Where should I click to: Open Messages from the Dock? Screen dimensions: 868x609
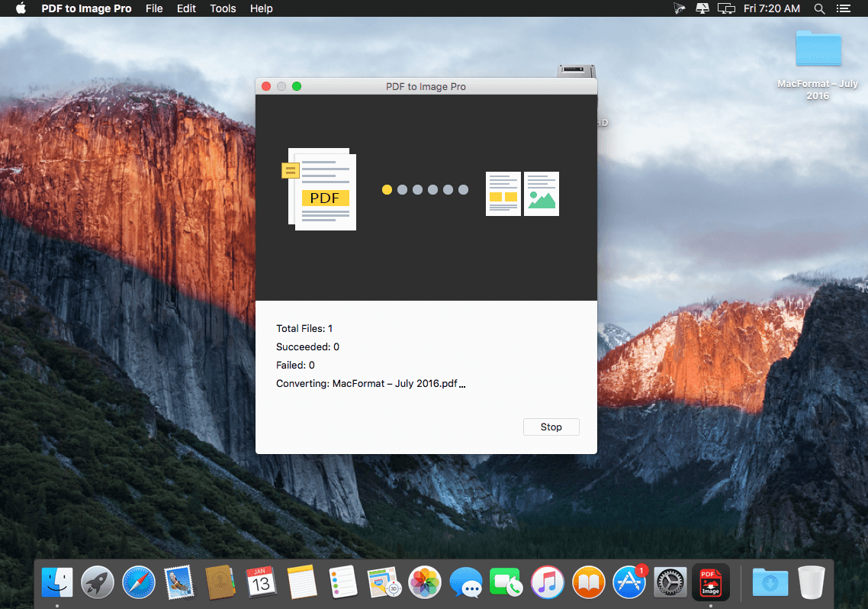465,582
